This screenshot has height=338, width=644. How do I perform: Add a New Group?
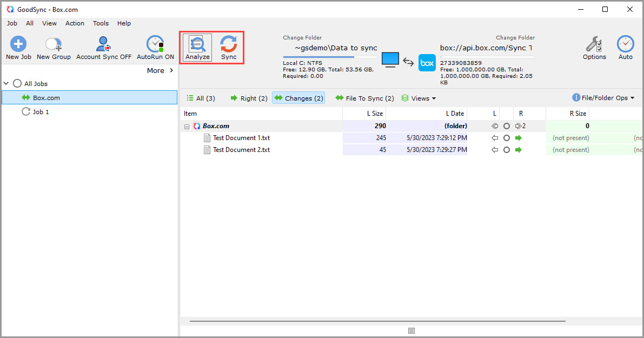coord(54,48)
